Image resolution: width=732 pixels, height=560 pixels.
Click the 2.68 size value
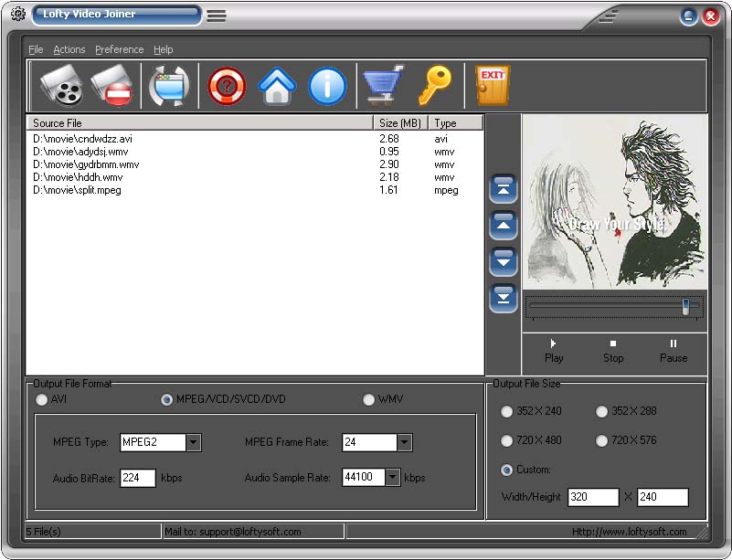389,139
